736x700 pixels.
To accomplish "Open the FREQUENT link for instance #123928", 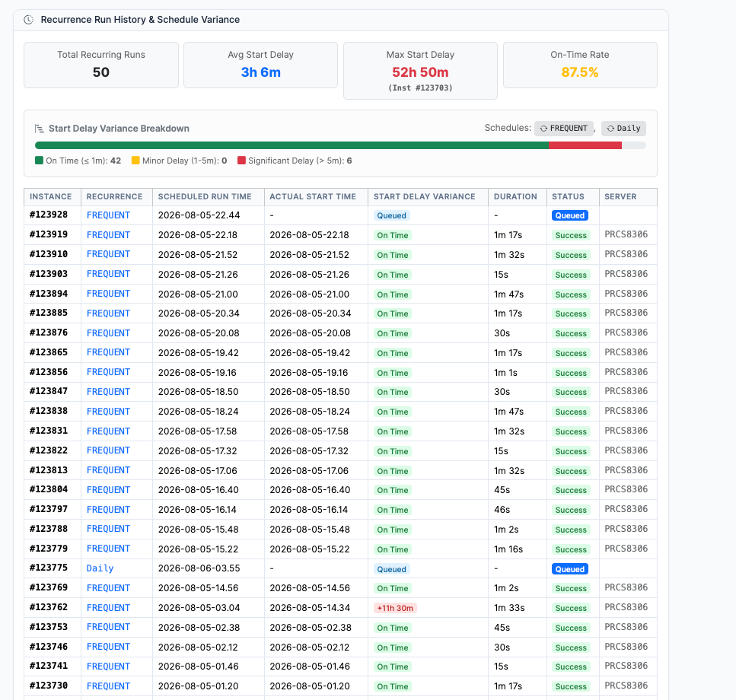I will click(108, 215).
